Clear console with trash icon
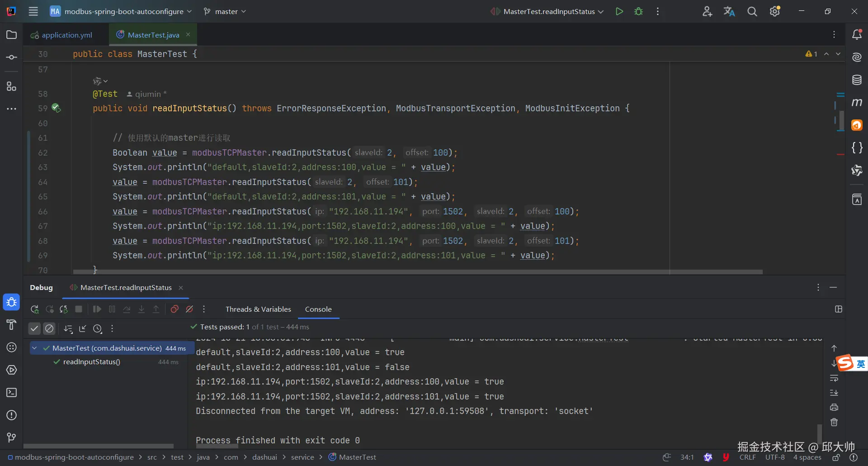This screenshot has height=466, width=868. tap(834, 422)
